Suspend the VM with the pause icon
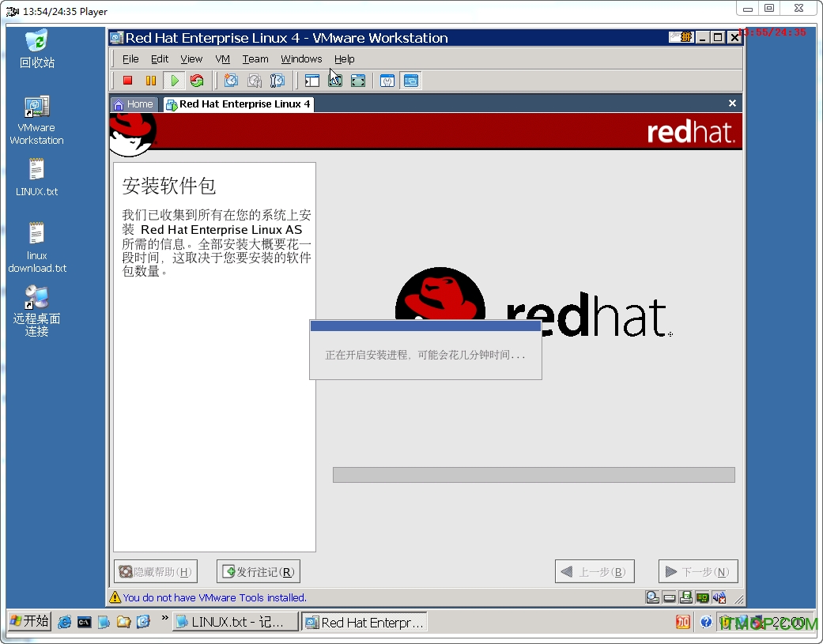Viewport: 823px width, 644px height. pos(151,81)
